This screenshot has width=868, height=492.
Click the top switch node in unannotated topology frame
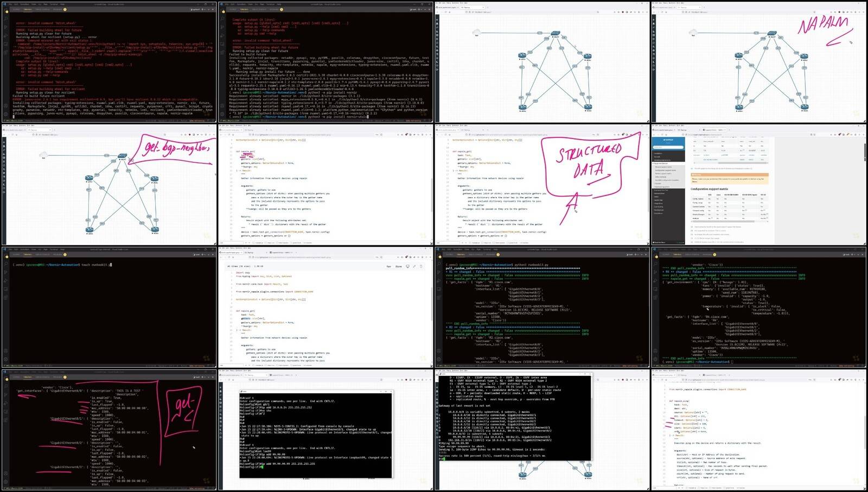[556, 33]
